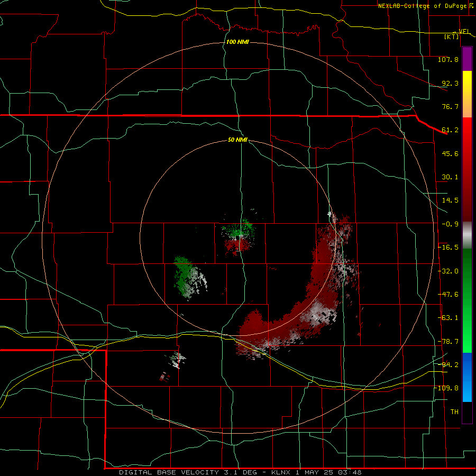The width and height of the screenshot is (476, 476).
Task: Click the gray near-zero segment of the color bar
Action: [467, 235]
